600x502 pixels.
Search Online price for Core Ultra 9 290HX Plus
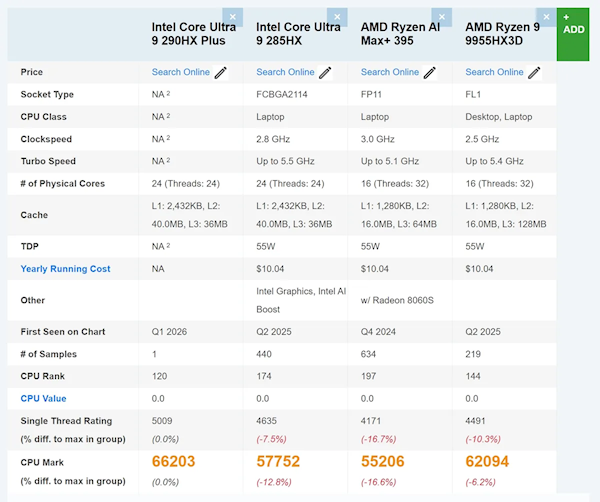[x=181, y=72]
